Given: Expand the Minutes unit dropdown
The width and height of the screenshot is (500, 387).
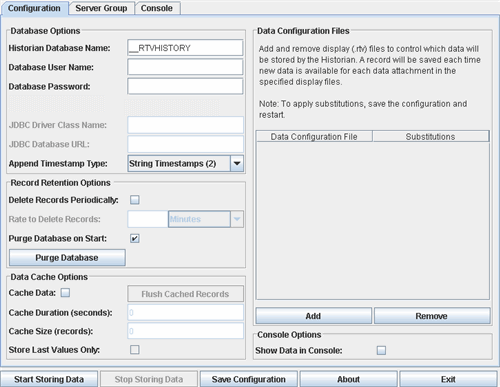Looking at the screenshot, I should (x=206, y=219).
